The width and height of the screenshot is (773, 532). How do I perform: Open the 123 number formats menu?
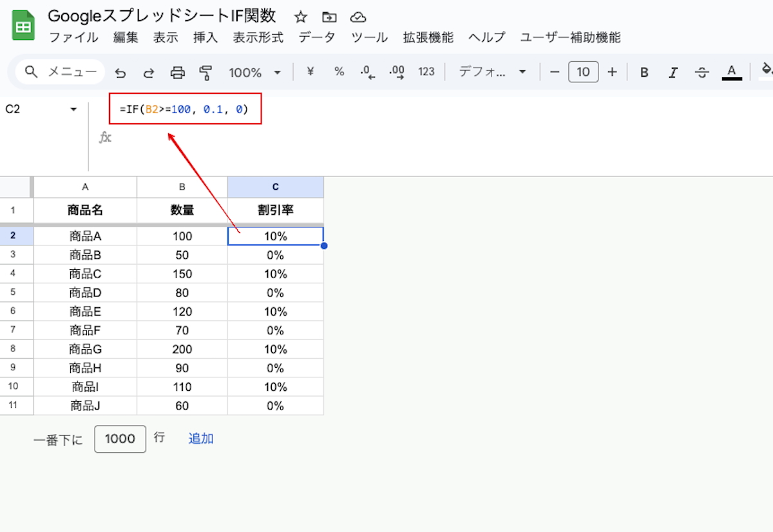(x=426, y=71)
